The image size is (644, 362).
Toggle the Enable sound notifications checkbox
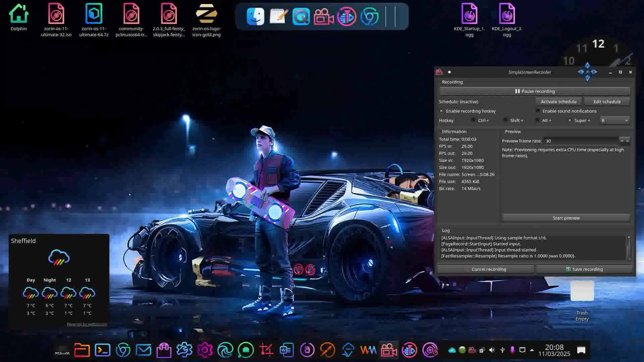coord(538,111)
